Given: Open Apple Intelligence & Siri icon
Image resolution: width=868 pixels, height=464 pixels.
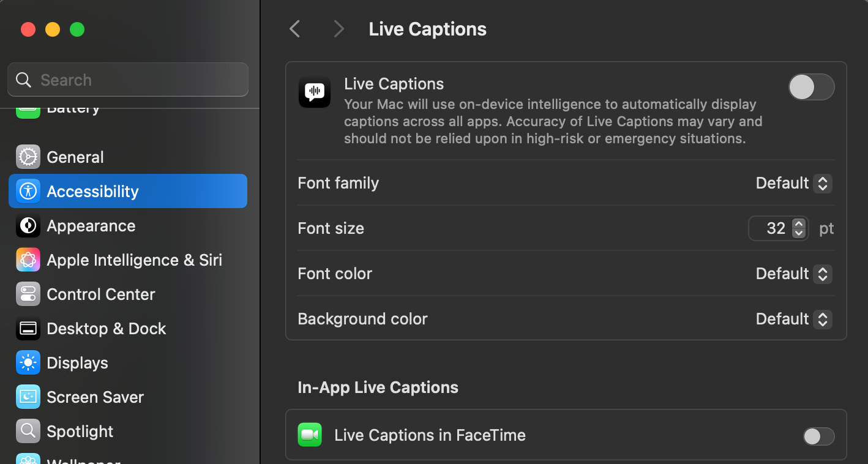Looking at the screenshot, I should tap(28, 260).
